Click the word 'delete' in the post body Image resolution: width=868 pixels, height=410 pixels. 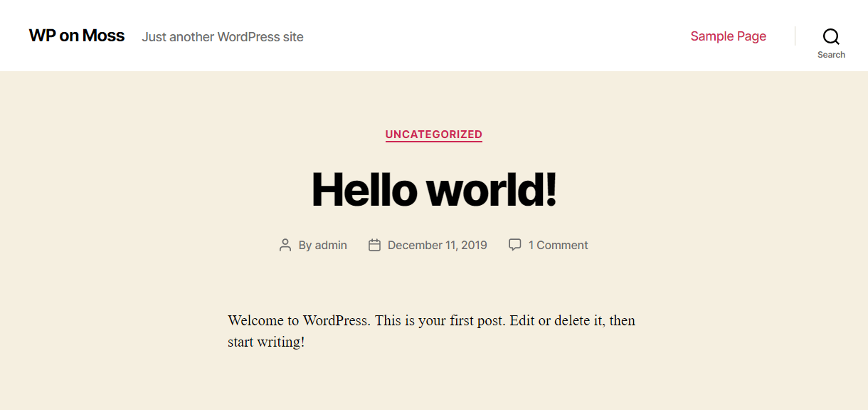[x=573, y=320]
